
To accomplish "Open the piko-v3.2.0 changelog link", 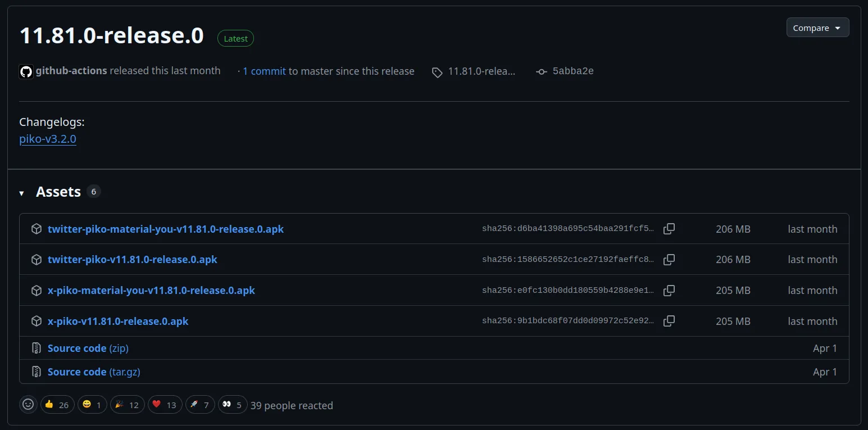I will (x=48, y=139).
